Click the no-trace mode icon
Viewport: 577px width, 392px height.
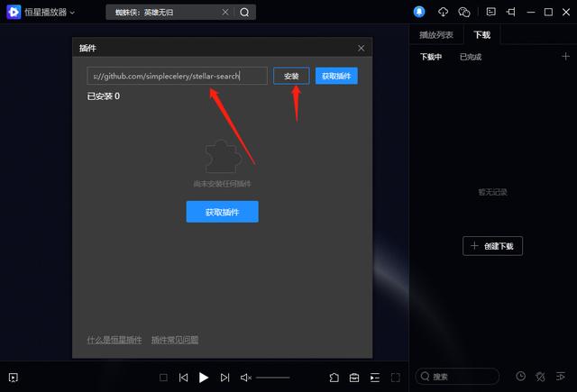click(x=541, y=376)
